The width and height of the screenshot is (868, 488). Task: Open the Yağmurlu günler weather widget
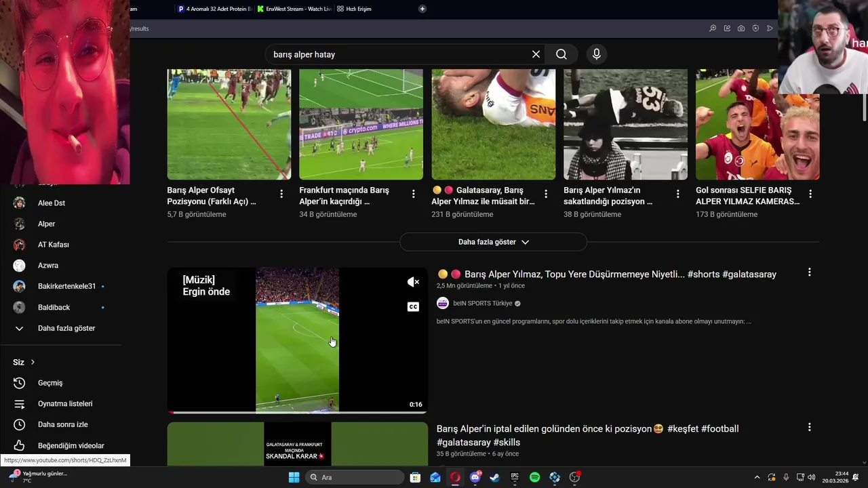coord(39,477)
